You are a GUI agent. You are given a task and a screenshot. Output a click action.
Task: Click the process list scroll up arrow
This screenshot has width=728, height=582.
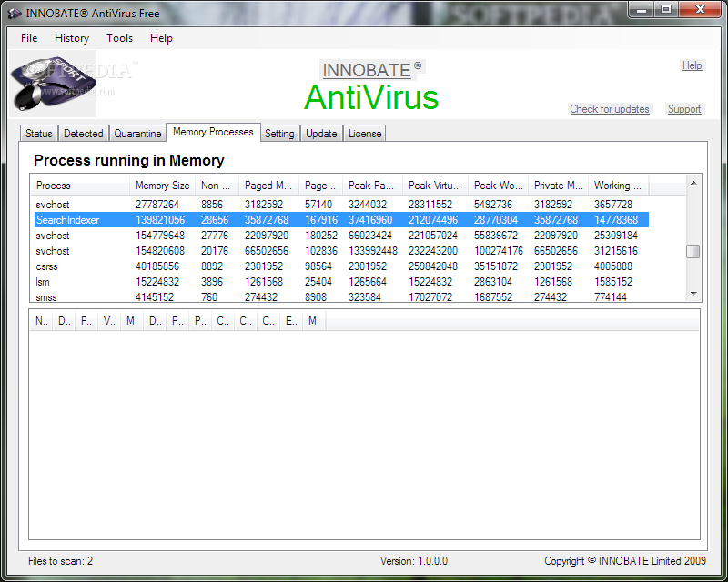coord(693,184)
